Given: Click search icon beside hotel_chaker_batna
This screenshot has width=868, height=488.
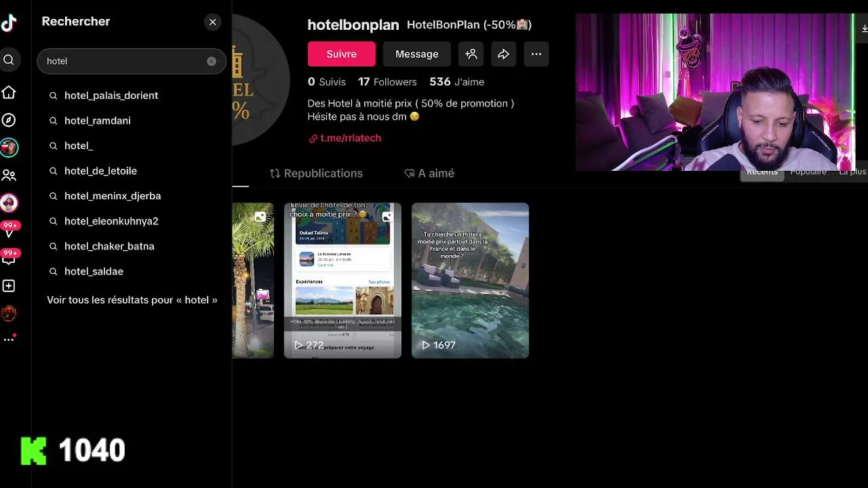Looking at the screenshot, I should click(54, 247).
